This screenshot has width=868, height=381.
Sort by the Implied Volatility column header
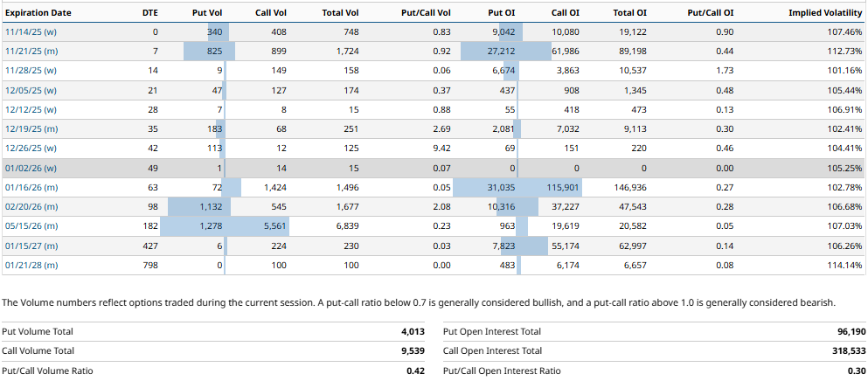coord(825,13)
